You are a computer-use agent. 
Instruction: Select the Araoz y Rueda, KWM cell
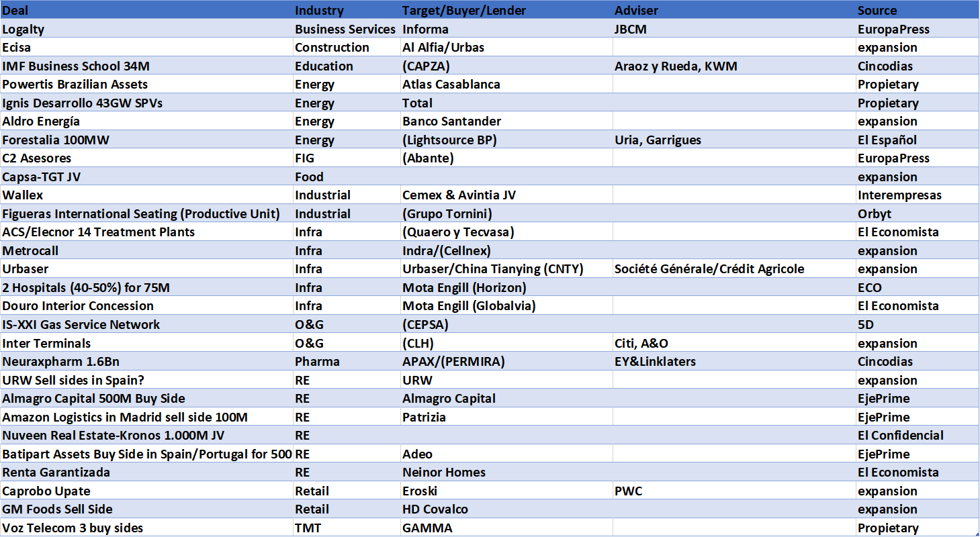[734, 66]
